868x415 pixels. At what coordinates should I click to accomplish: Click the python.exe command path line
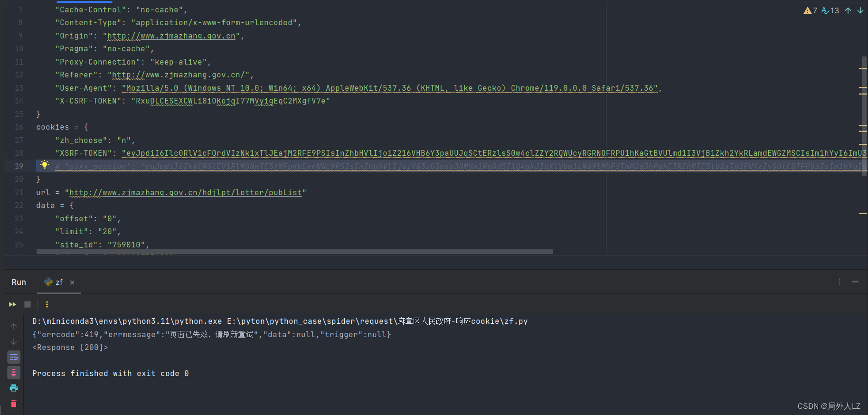point(280,321)
